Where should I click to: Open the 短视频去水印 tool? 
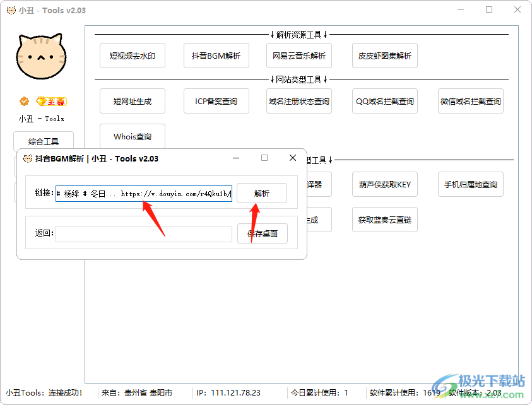point(133,56)
